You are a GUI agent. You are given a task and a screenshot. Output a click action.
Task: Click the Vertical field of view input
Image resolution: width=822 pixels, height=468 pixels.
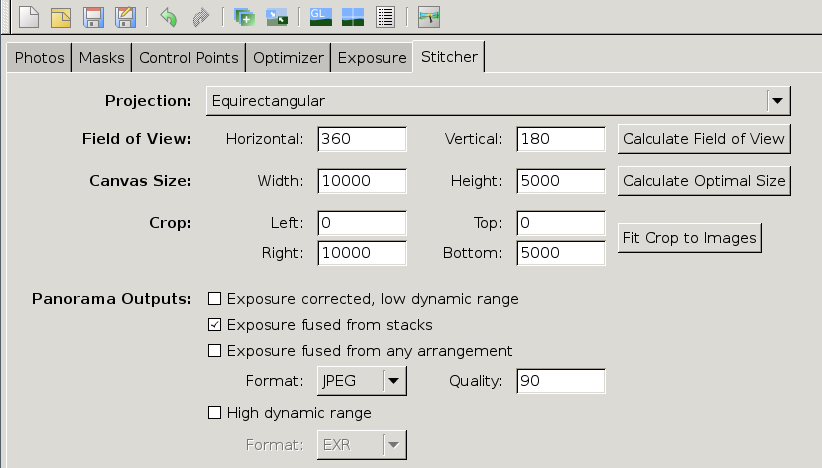coord(561,139)
